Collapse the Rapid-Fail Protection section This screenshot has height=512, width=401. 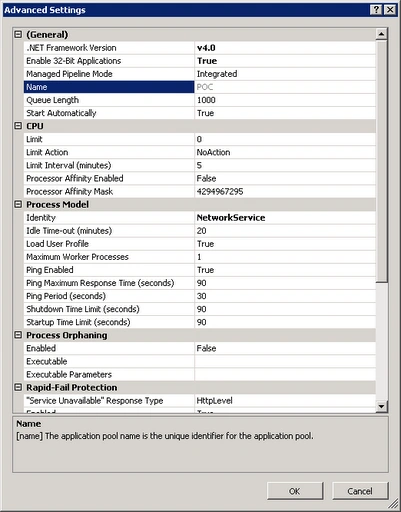18,387
